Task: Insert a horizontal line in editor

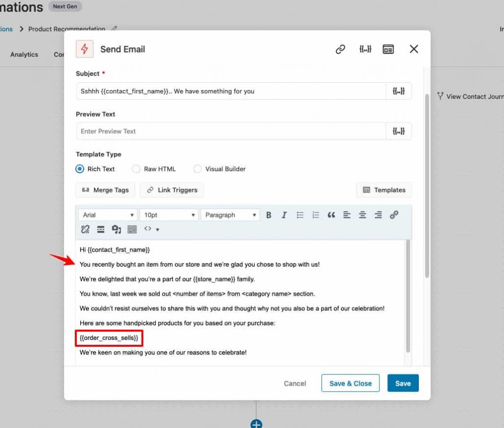Action: pos(100,229)
